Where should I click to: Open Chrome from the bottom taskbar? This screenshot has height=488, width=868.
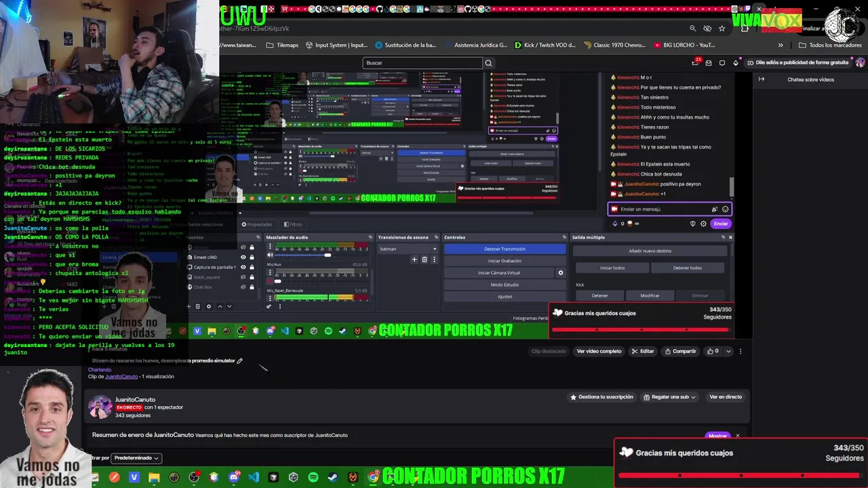(373, 477)
